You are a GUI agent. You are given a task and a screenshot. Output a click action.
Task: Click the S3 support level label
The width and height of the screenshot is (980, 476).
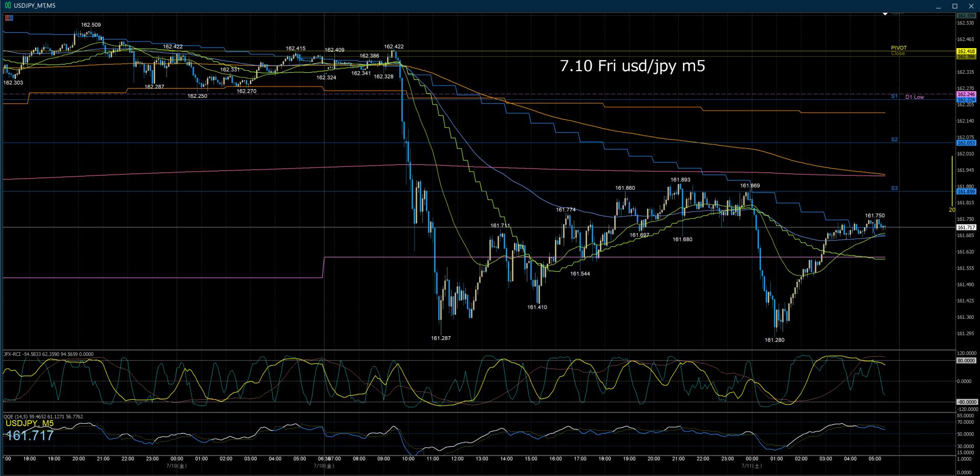click(x=894, y=188)
